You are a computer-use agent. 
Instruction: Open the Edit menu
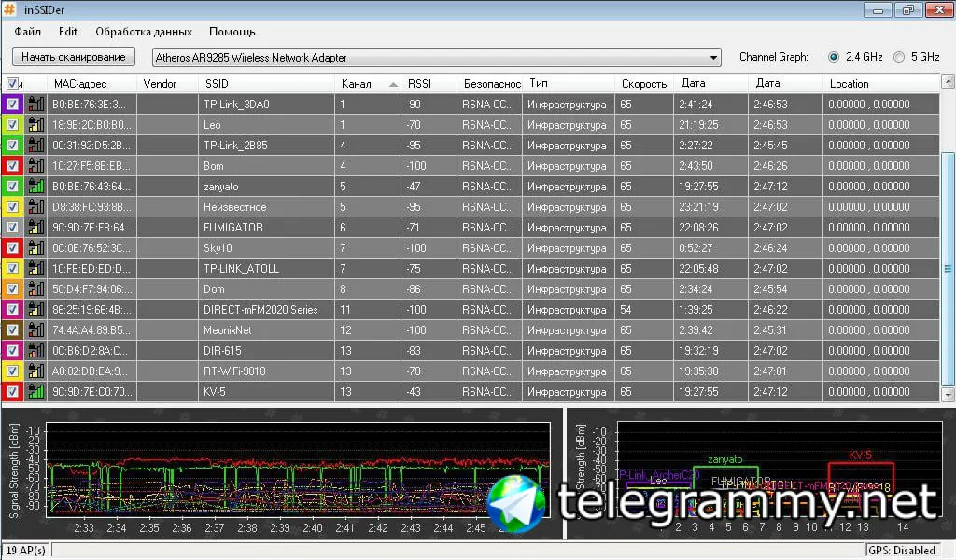coord(67,32)
